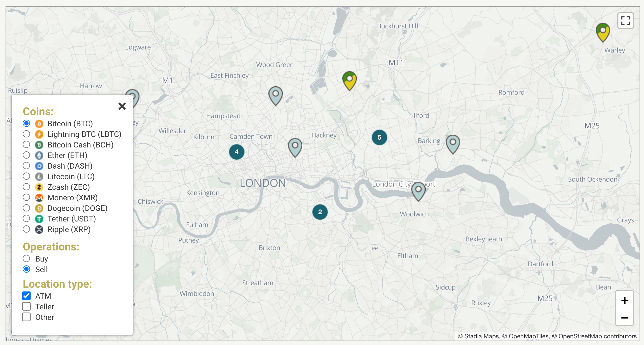Select the Ether (ETH) coin option
The height and width of the screenshot is (345, 644).
26,155
